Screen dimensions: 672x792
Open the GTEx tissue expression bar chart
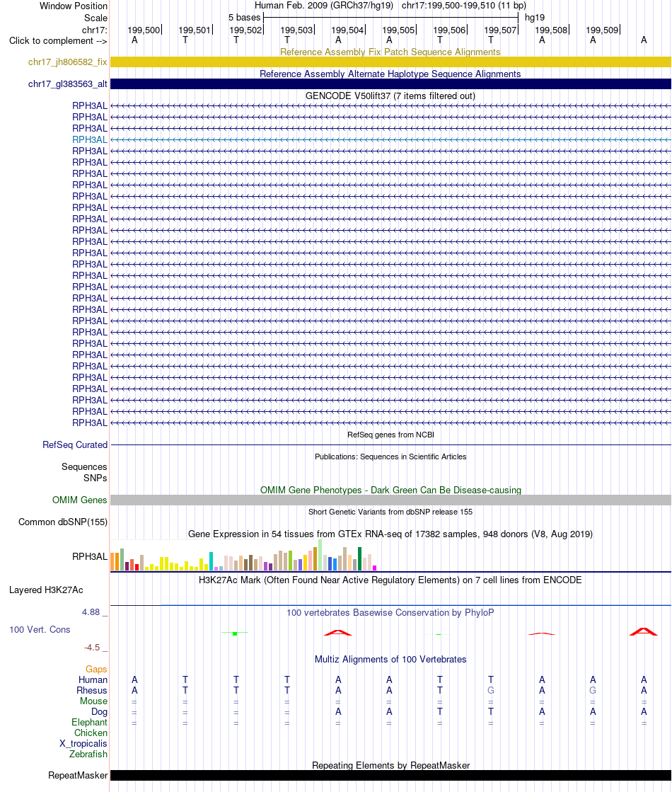pos(244,556)
